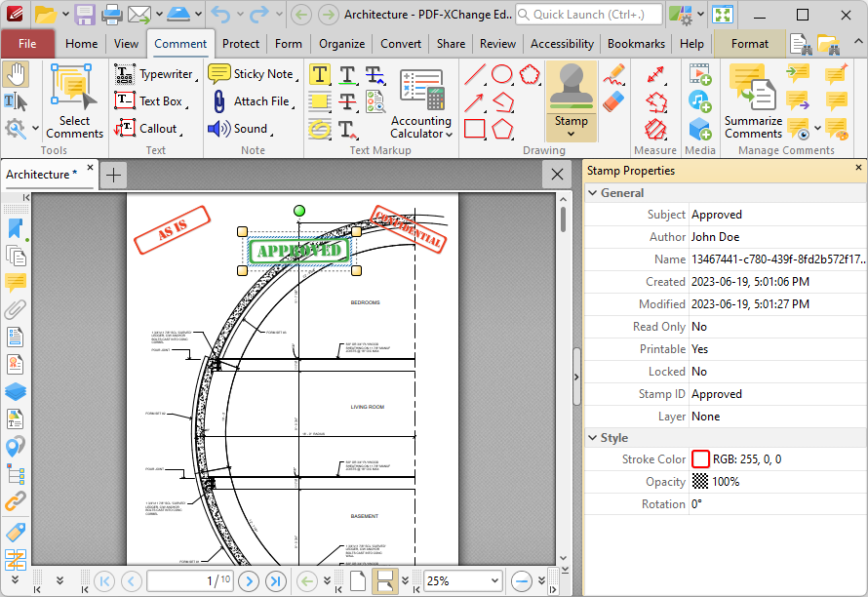Click the Print icon in the quick toolbar
Viewport: 868px width, 597px height.
click(x=111, y=15)
